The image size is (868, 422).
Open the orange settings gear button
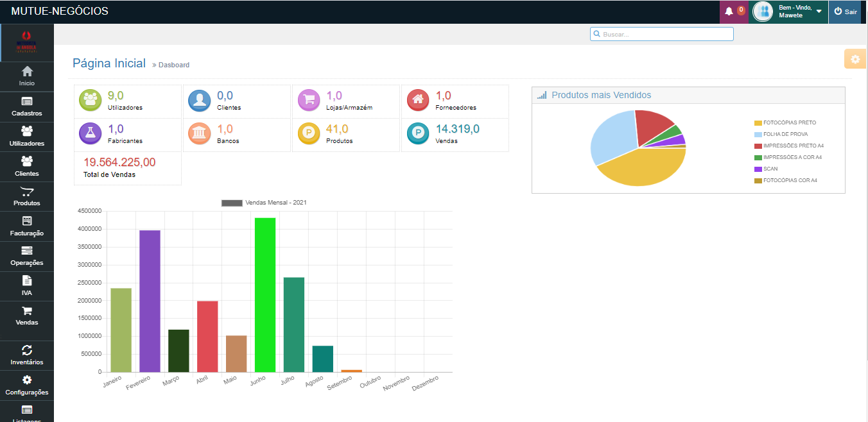coord(855,59)
